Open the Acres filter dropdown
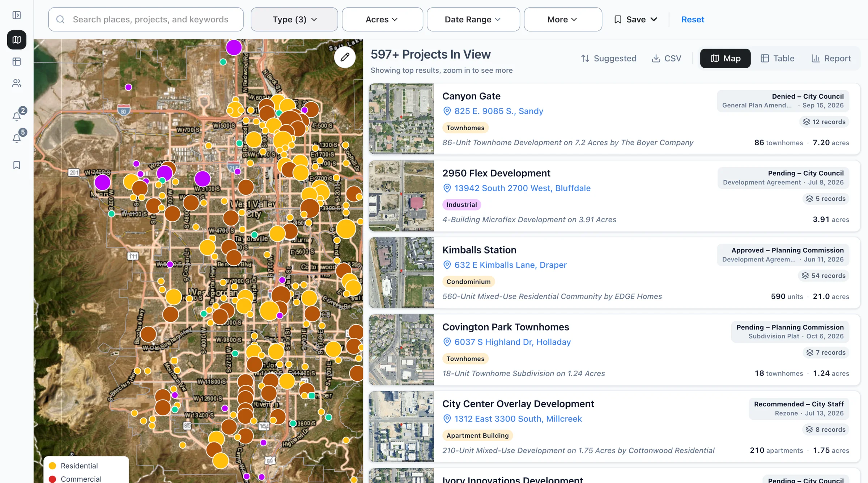Screen dimensions: 868x483 click(x=382, y=20)
